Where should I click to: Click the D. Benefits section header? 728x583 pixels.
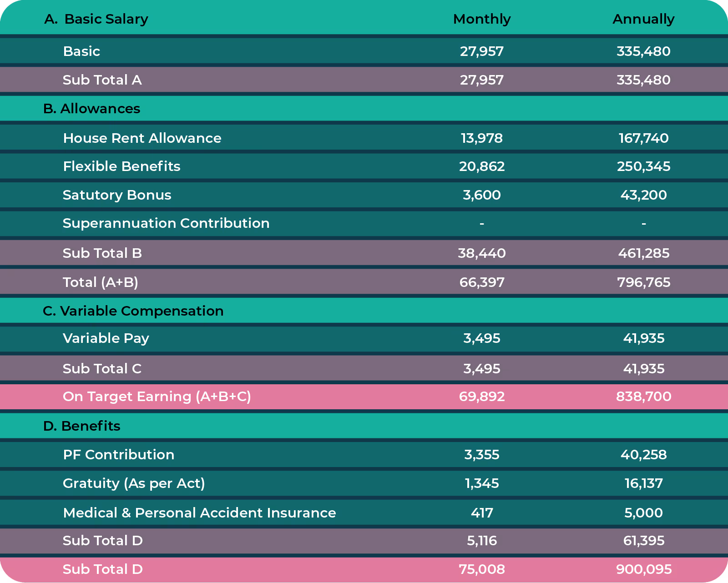point(82,426)
